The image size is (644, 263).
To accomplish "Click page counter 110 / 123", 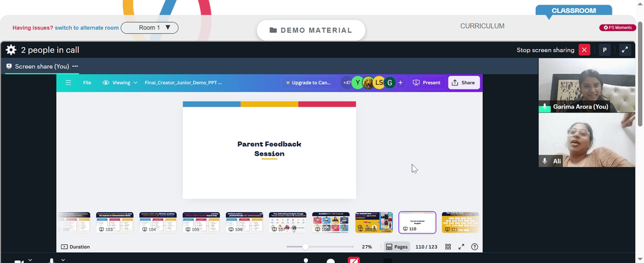I will coord(426,246).
